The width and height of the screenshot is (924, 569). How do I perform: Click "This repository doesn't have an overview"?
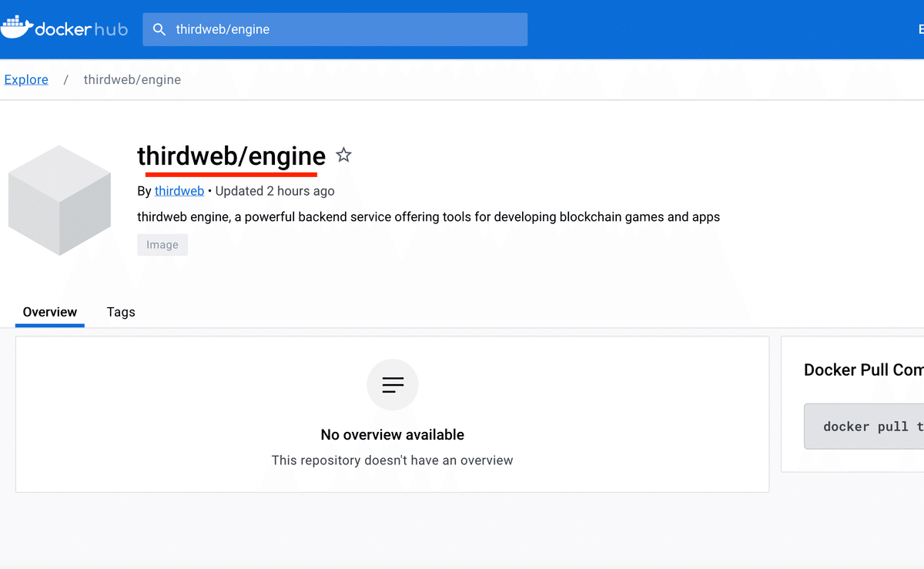click(x=393, y=460)
